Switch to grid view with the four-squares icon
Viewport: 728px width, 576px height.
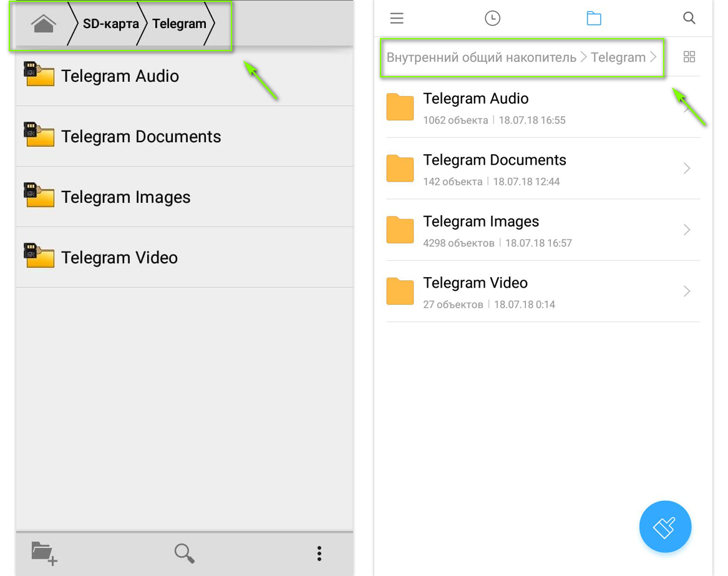(689, 57)
